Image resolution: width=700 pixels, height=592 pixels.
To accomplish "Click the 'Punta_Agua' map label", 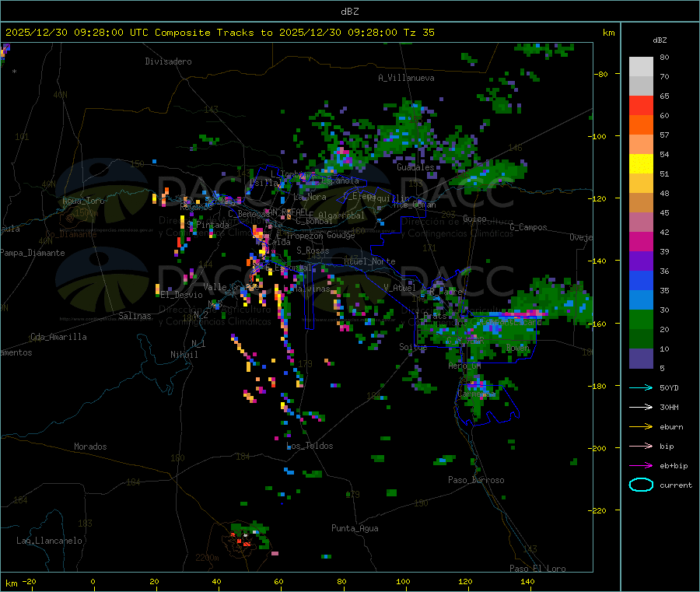I will coord(355,528).
